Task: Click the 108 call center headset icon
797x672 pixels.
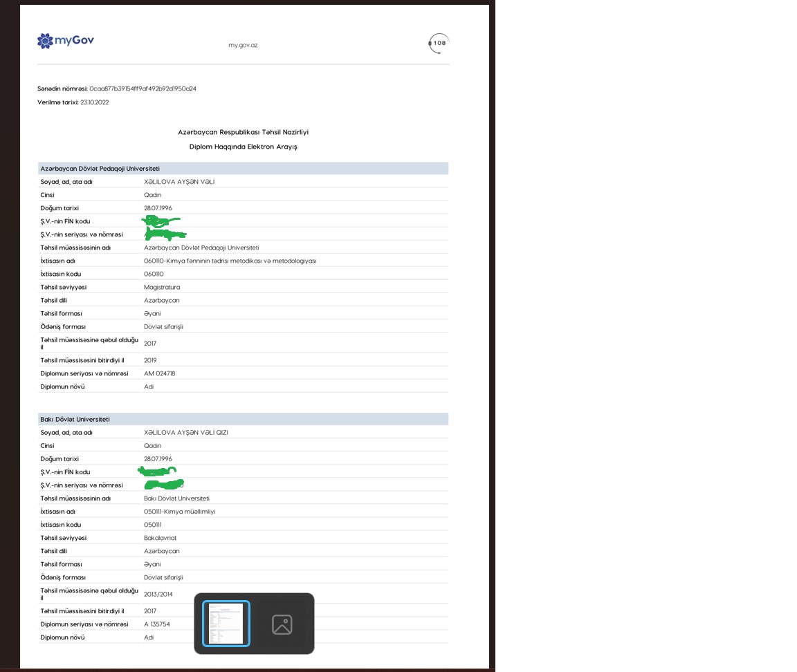Action: (439, 43)
